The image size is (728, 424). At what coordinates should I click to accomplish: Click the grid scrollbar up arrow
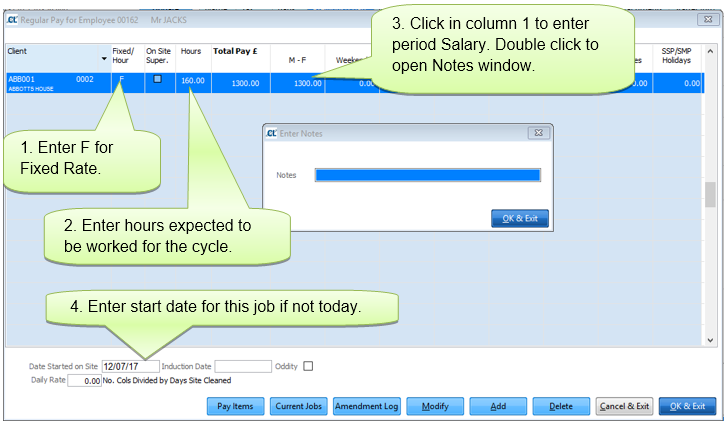tap(710, 52)
